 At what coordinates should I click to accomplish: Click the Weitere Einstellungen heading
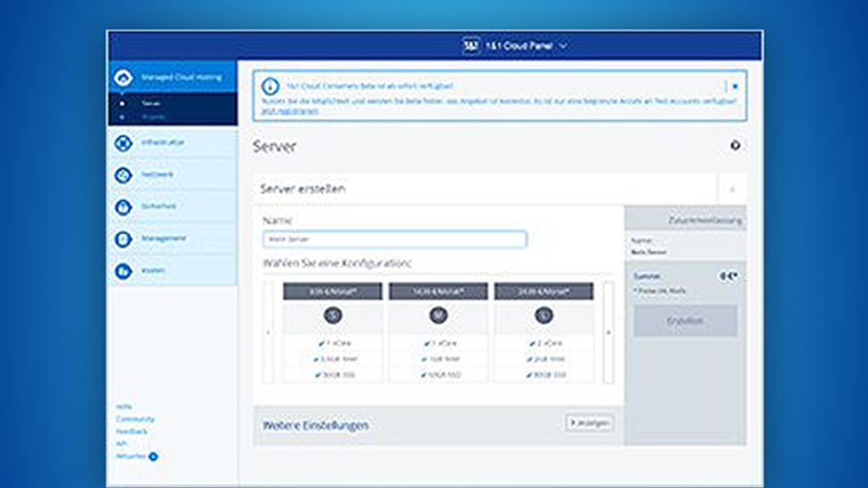(x=316, y=425)
